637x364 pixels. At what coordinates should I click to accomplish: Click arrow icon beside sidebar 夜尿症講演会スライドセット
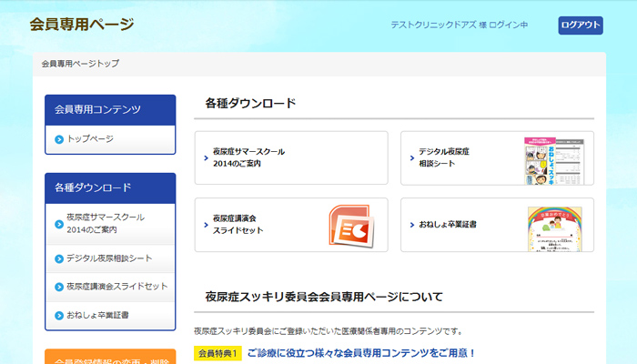coord(59,287)
